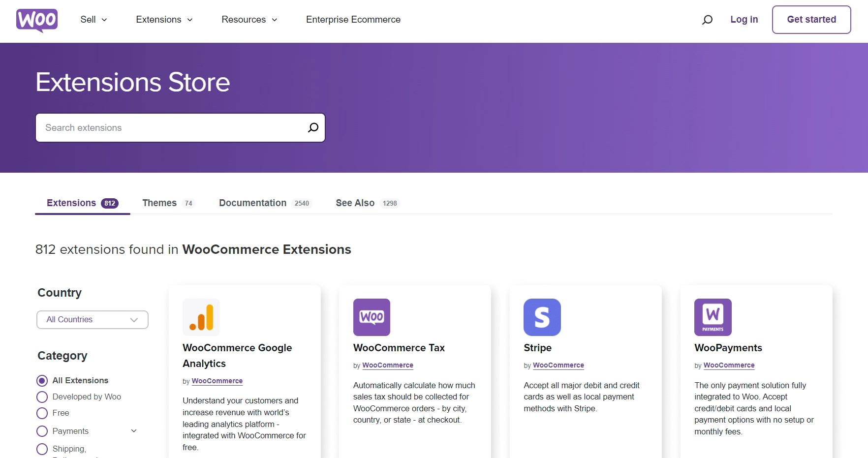This screenshot has width=868, height=458.
Task: Switch to the Themes tab
Action: [158, 203]
